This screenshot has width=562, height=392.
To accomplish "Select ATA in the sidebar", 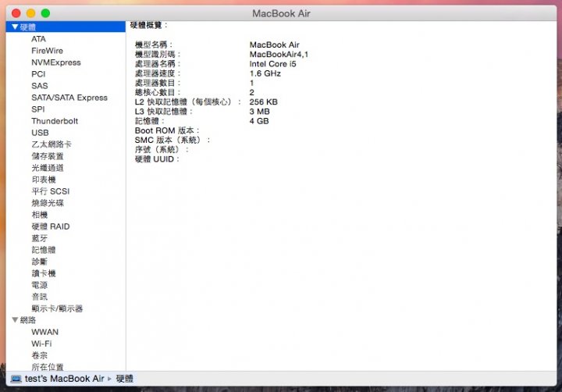I will 38,39.
